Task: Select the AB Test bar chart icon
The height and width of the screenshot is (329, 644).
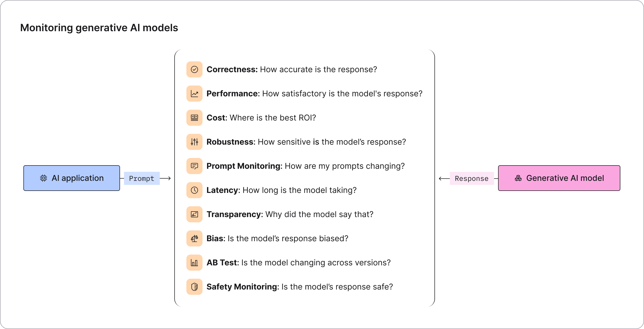Action: coord(194,263)
